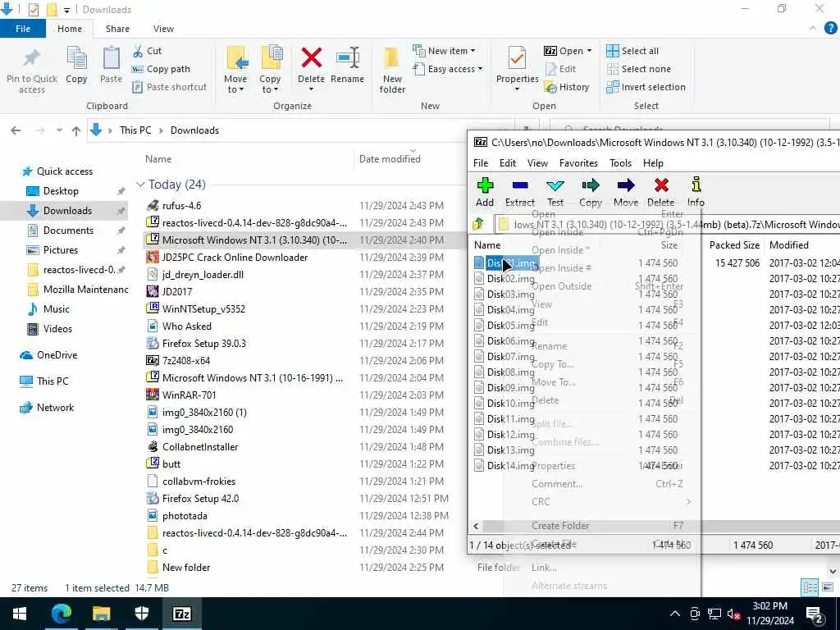Select Downloads in the navigation pane

click(x=67, y=211)
